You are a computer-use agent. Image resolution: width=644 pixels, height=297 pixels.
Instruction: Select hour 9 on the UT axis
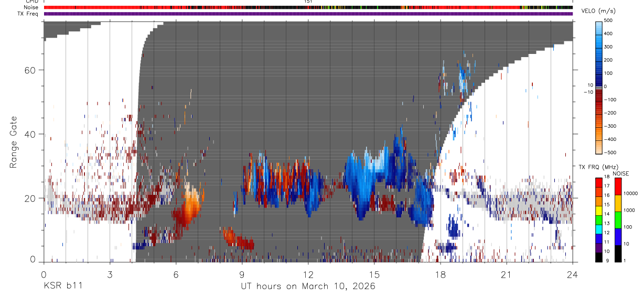[242, 274]
